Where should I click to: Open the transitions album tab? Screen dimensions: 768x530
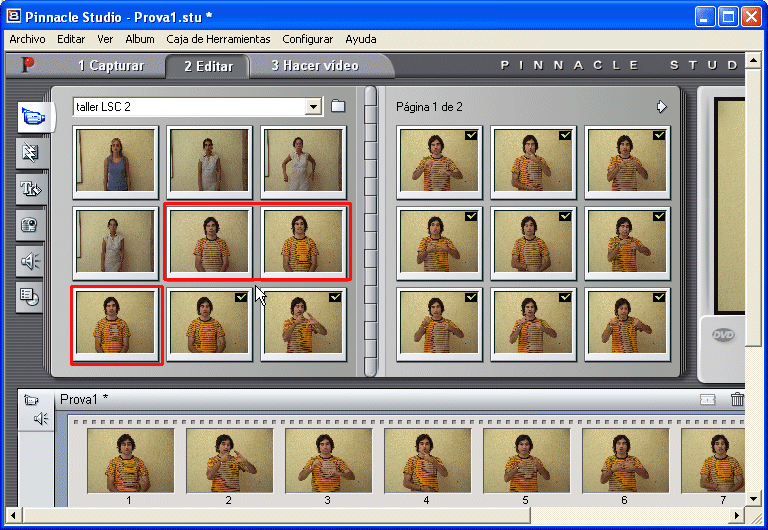pyautogui.click(x=30, y=153)
